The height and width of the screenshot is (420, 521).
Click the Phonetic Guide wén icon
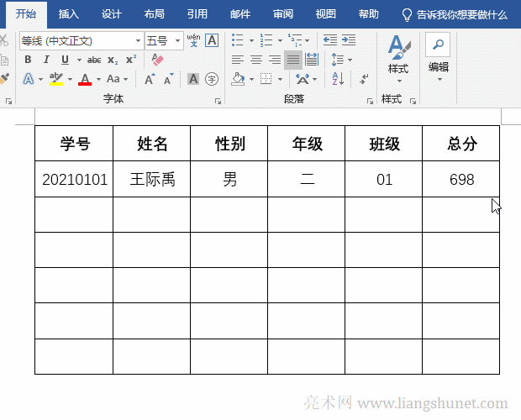194,40
